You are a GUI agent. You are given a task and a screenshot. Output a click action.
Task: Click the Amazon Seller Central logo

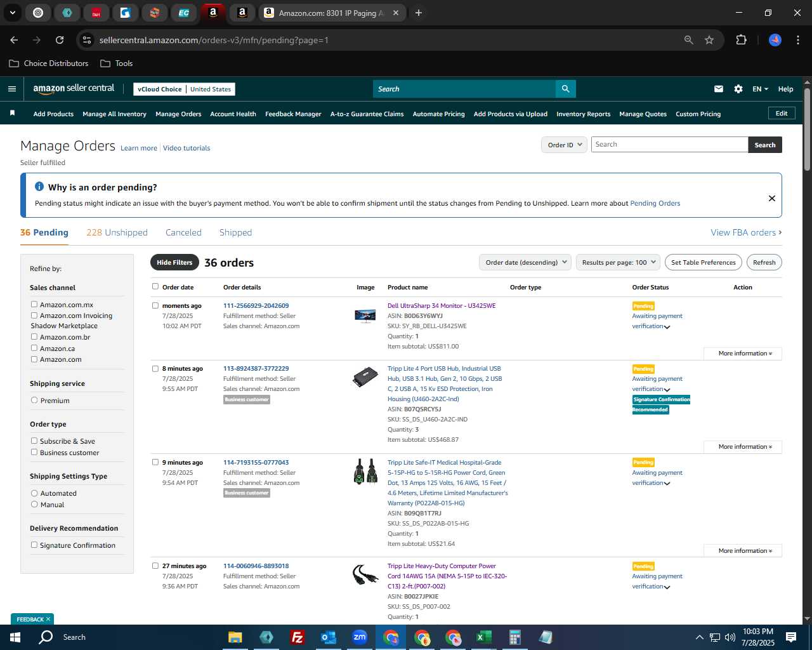74,89
